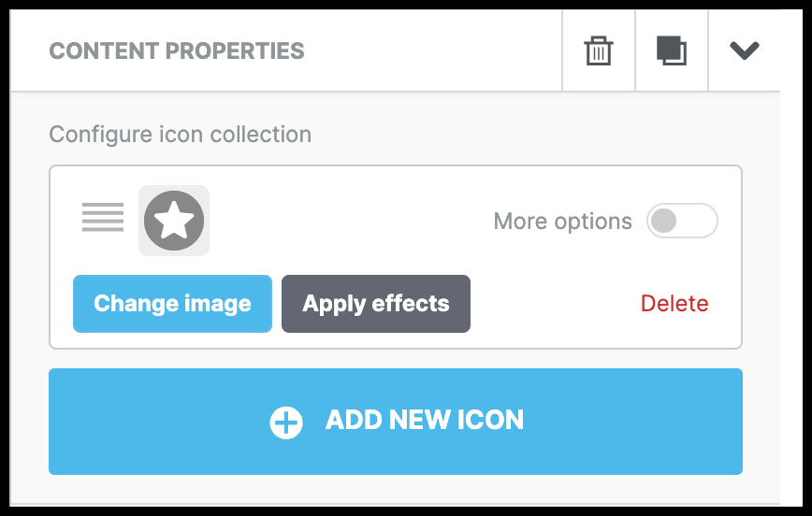The image size is (812, 516).
Task: Click the More options label text
Action: (562, 222)
